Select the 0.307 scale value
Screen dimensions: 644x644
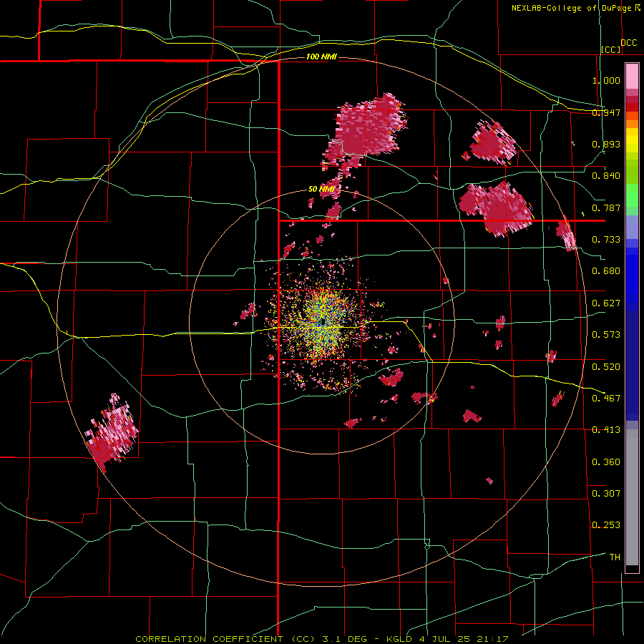pyautogui.click(x=606, y=493)
